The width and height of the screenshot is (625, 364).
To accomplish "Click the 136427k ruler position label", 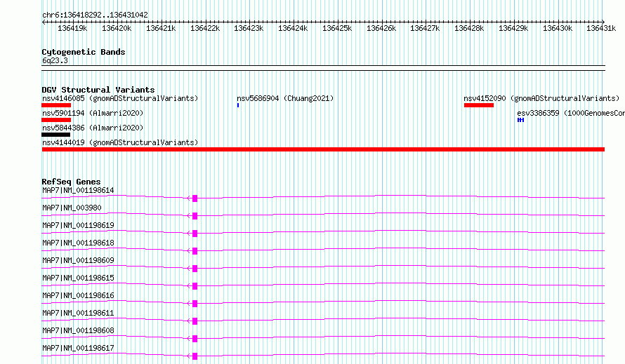I will (425, 28).
